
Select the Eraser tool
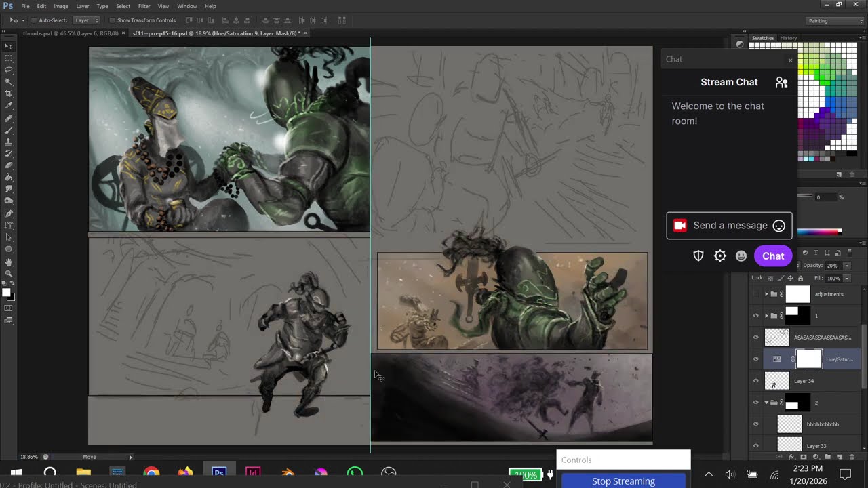click(9, 165)
